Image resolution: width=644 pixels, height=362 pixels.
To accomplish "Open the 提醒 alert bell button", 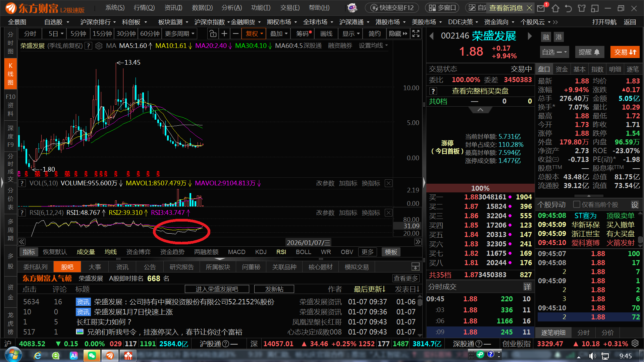I will 589,52.
